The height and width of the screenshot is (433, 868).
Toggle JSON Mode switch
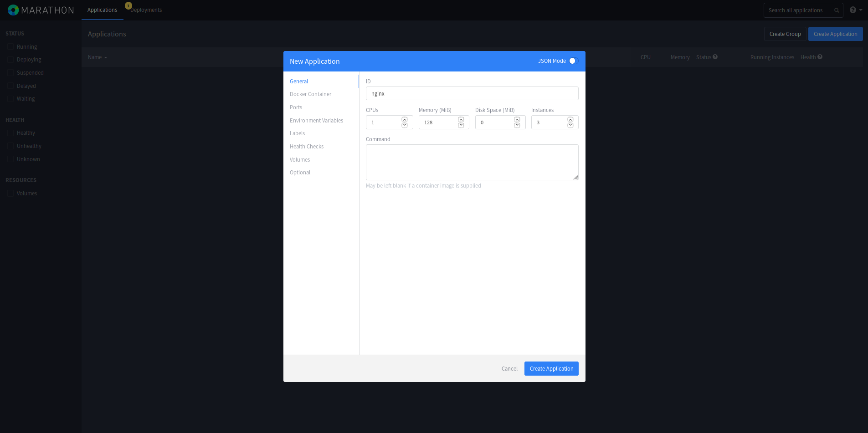574,61
